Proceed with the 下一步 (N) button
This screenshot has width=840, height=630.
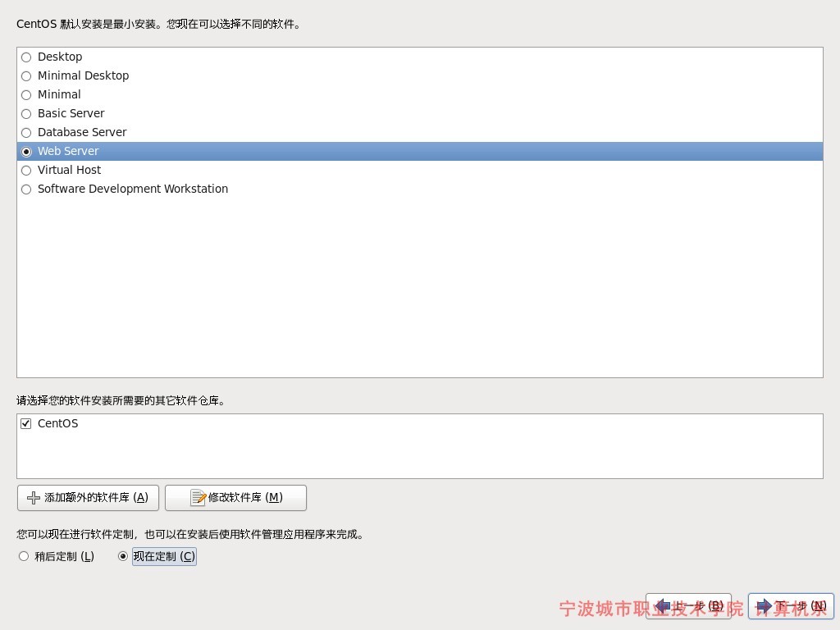point(791,606)
